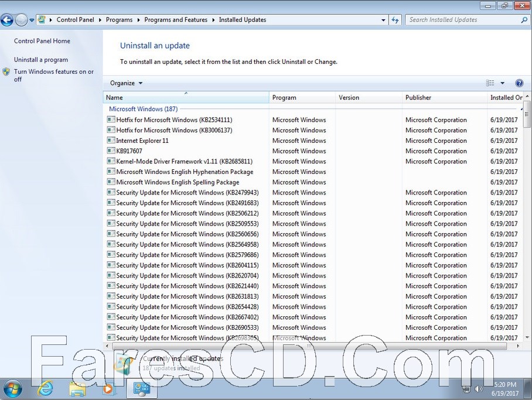Open the More view options dropdown arrow
This screenshot has width=532, height=400.
(x=503, y=83)
